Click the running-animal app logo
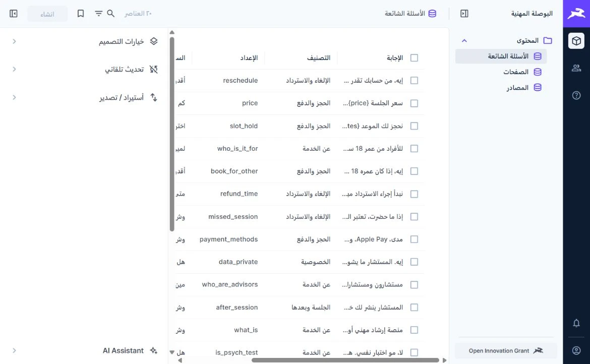Screen dimensions: 590x364 pos(576,14)
